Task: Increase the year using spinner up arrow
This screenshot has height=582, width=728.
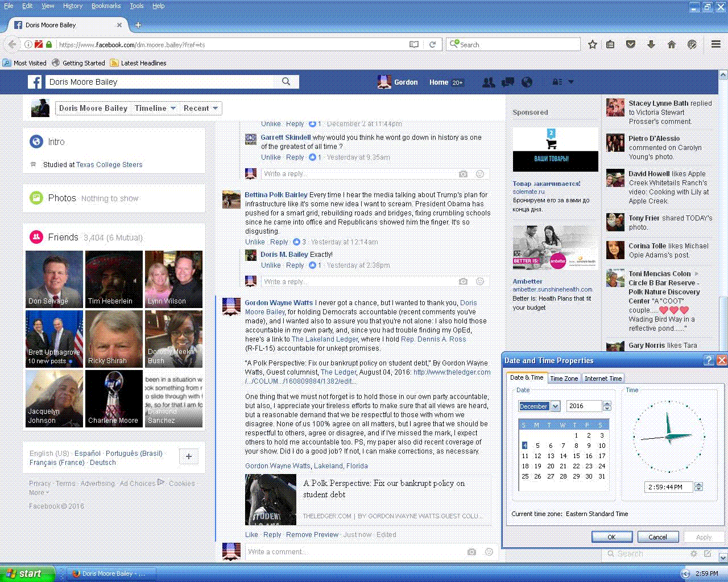Action: tap(607, 404)
